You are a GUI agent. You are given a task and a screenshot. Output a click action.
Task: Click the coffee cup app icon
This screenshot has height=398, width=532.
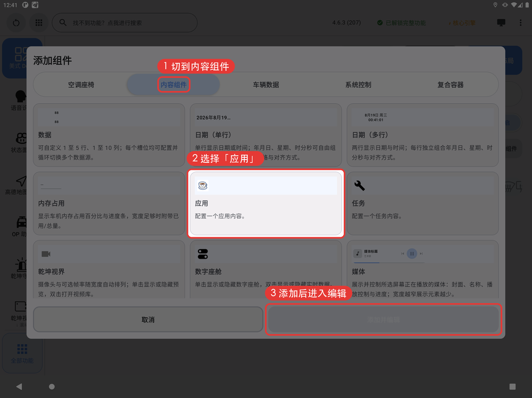(x=203, y=186)
